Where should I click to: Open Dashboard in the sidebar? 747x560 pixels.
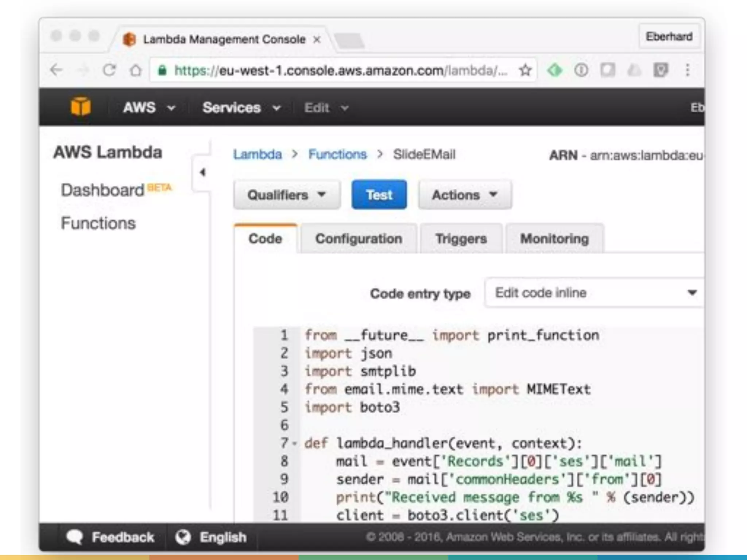pyautogui.click(x=103, y=190)
